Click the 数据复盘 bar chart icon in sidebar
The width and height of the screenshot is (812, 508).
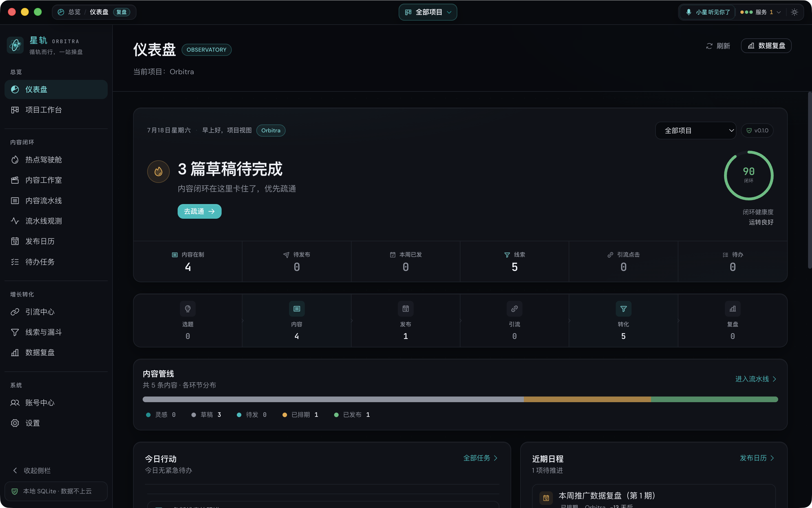pyautogui.click(x=15, y=352)
